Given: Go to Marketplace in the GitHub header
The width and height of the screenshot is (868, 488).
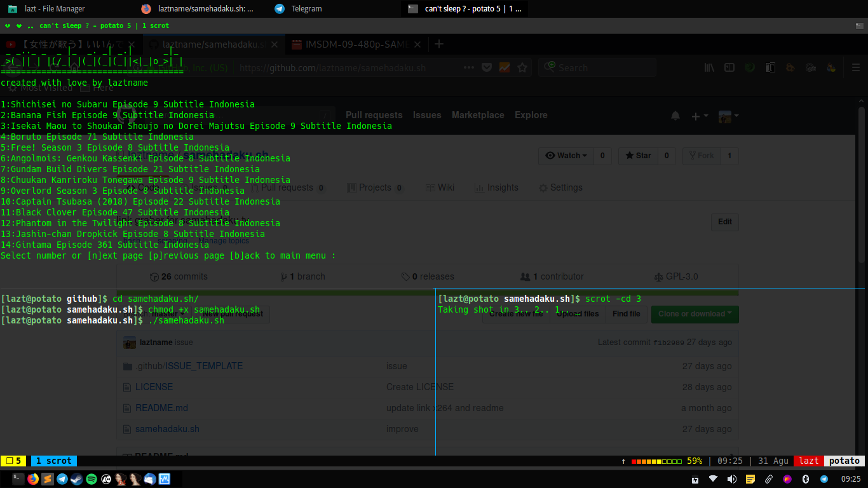Looking at the screenshot, I should click(x=478, y=115).
